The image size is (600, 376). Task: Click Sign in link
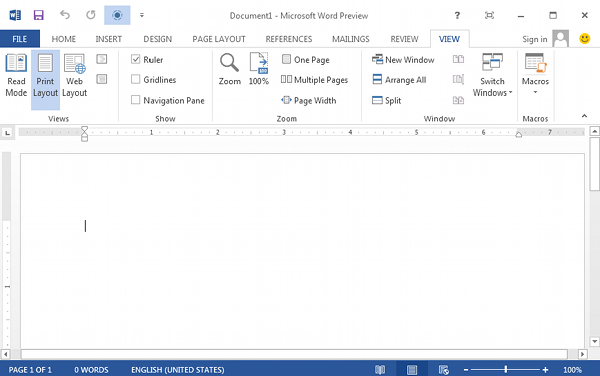click(535, 39)
